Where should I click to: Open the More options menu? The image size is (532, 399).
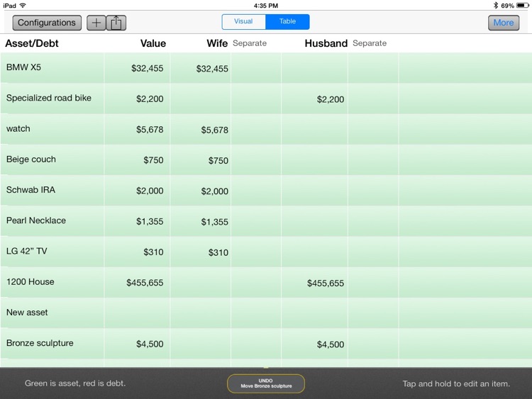(x=503, y=23)
